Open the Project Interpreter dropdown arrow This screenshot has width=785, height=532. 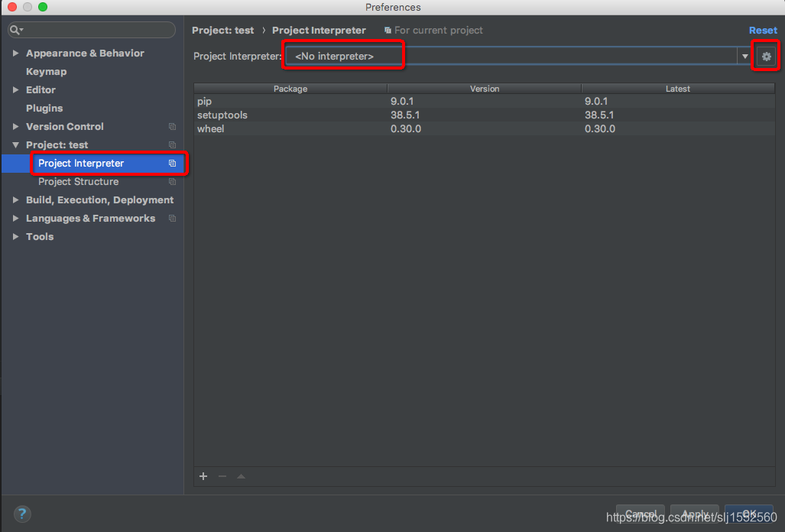pos(745,57)
